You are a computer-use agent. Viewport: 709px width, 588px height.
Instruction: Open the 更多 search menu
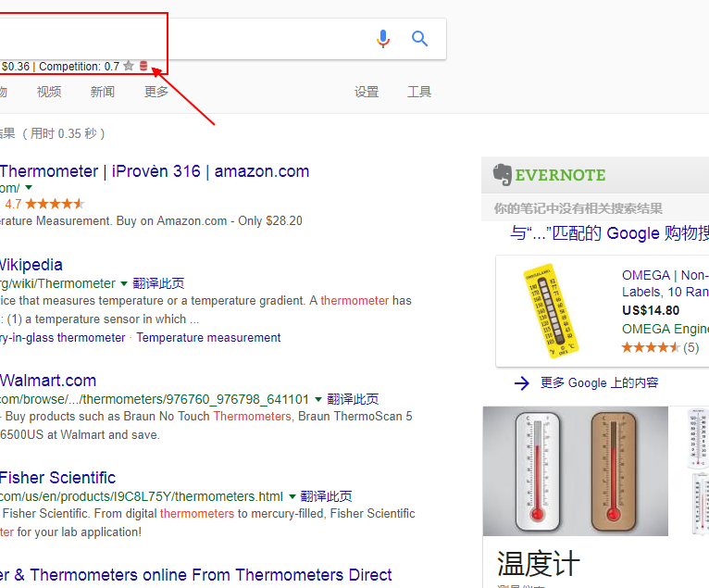click(x=156, y=92)
